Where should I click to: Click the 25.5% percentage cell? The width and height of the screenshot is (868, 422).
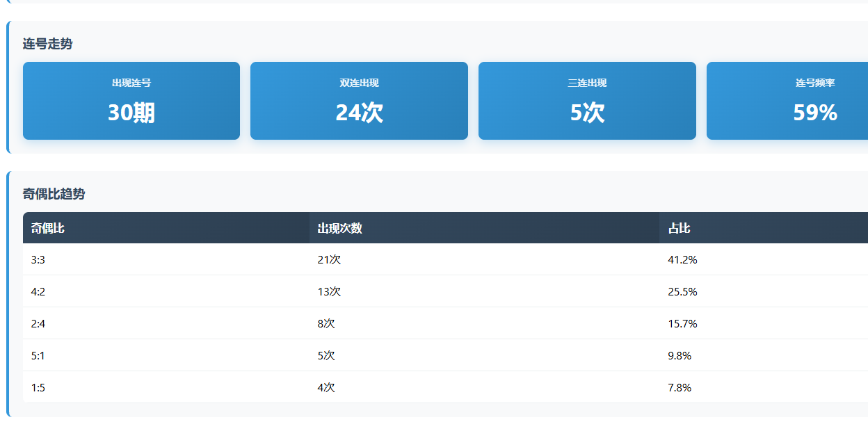(x=682, y=291)
